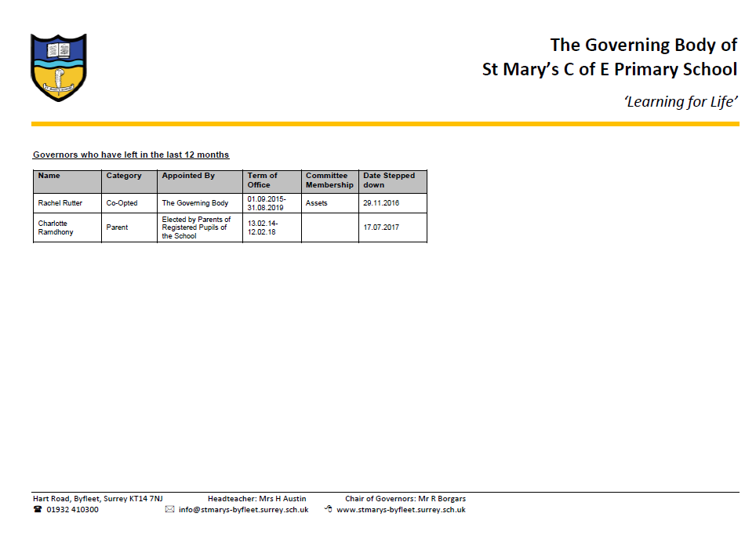
Task: Click the motto 'Learning for Life'
Action: coord(681,102)
